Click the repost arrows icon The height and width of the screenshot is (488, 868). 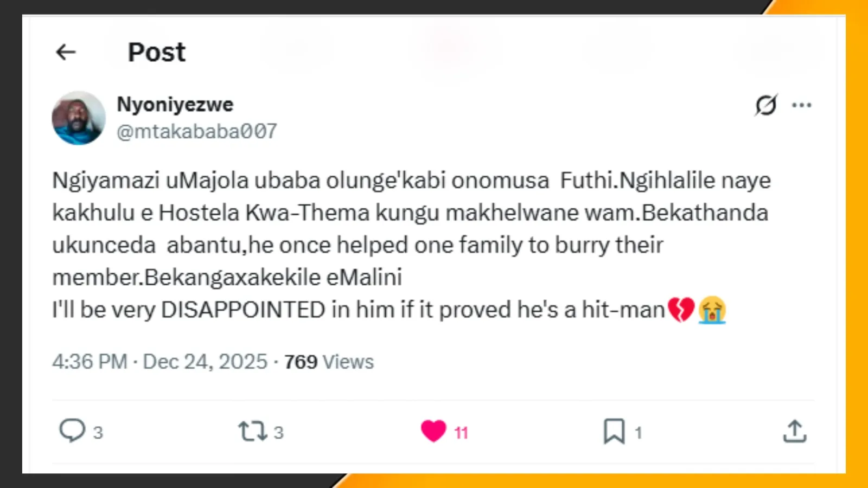point(252,432)
